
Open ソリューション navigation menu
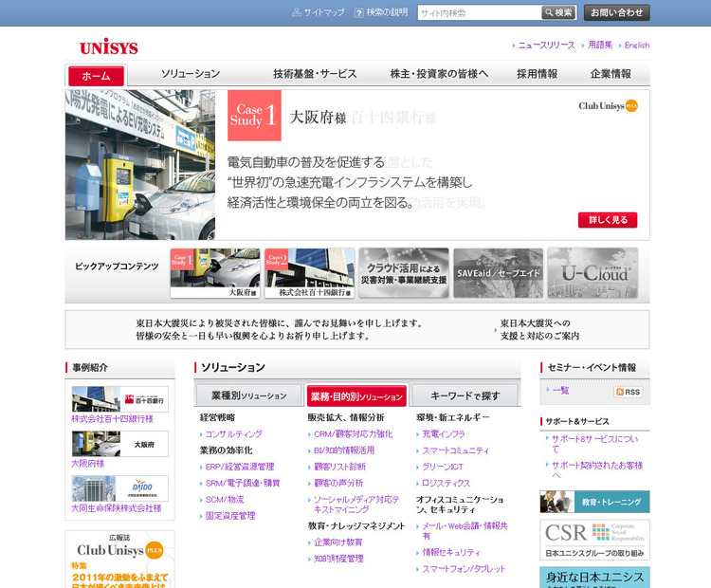coord(191,74)
